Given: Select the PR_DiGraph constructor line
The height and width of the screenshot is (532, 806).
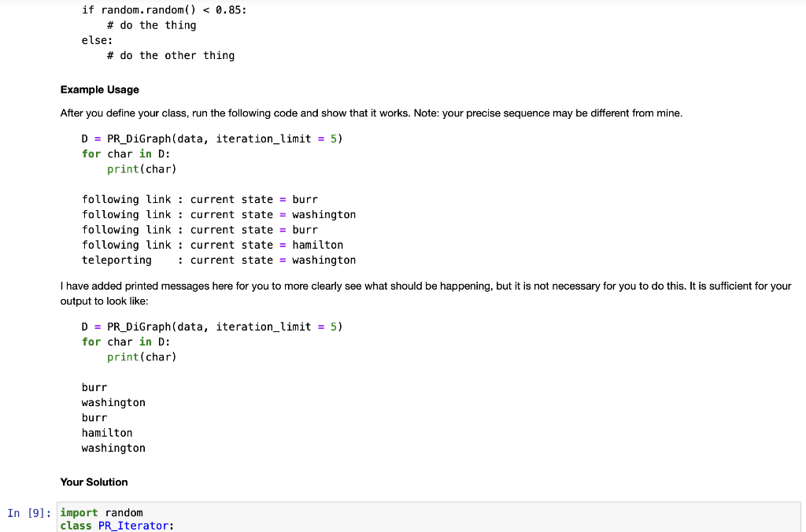Looking at the screenshot, I should click(211, 138).
